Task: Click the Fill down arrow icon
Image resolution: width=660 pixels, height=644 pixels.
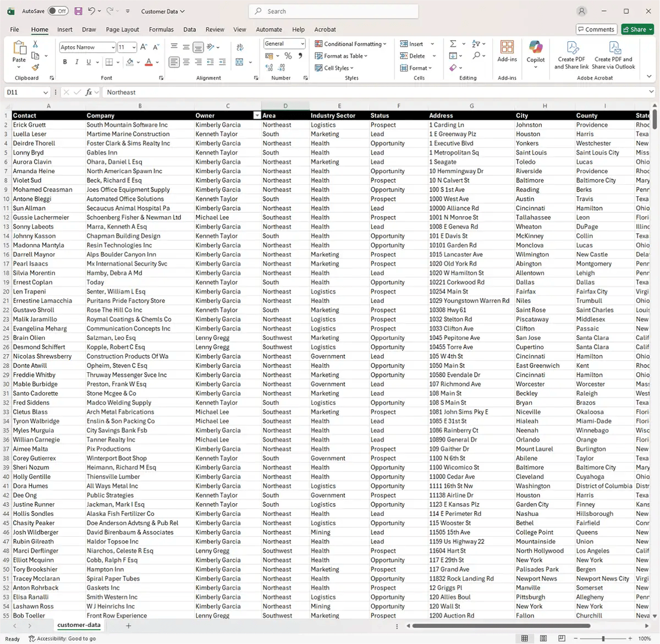Action: coord(453,56)
